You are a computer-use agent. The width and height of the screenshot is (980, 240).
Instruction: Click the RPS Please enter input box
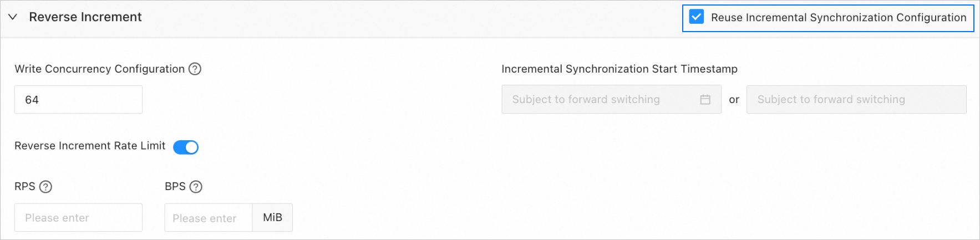(78, 217)
